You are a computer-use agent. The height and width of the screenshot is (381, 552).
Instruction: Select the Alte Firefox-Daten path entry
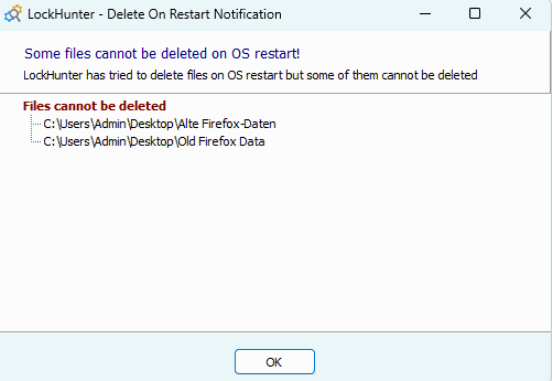point(159,124)
